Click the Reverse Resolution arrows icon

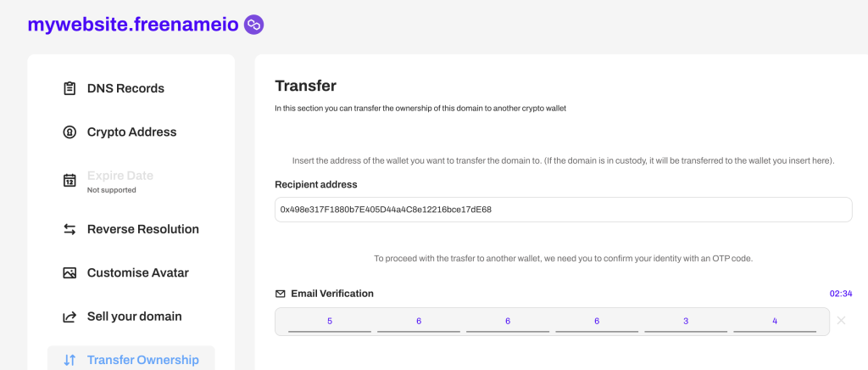click(x=70, y=229)
